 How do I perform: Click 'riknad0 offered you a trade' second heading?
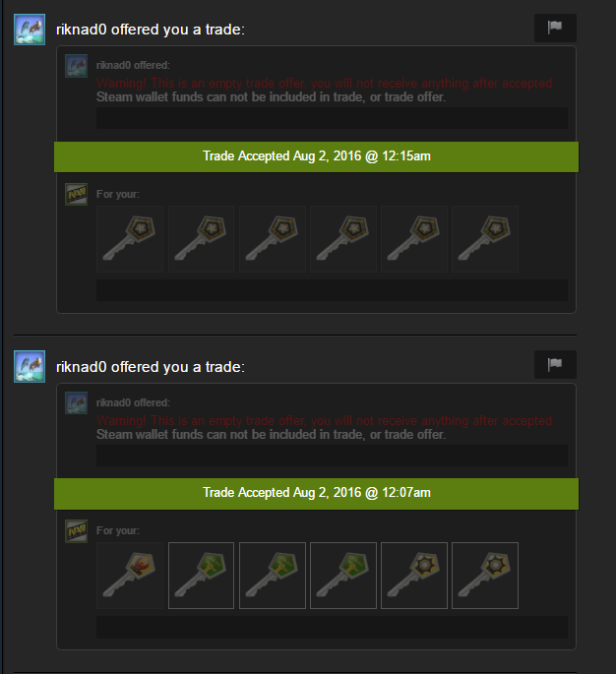click(x=150, y=367)
